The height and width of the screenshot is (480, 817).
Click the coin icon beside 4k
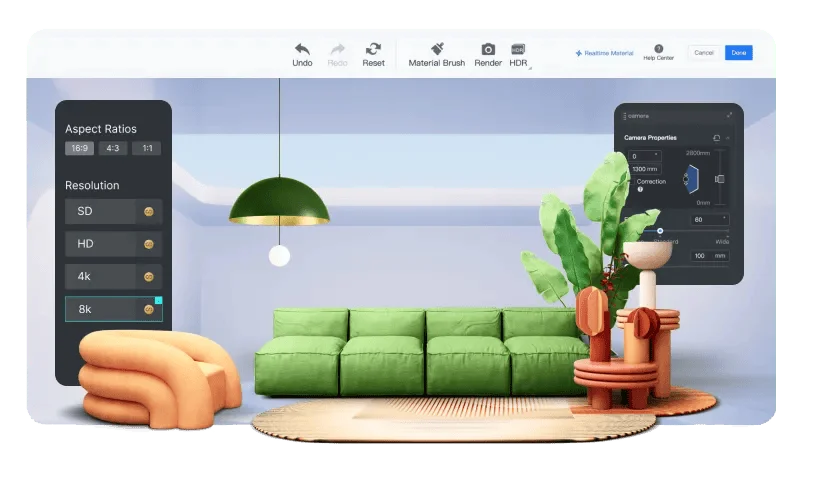[x=148, y=277]
